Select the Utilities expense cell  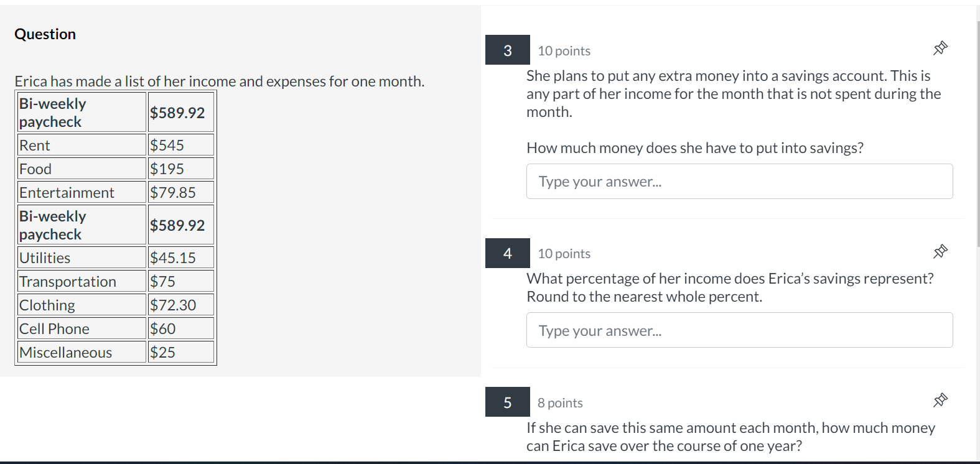point(81,257)
